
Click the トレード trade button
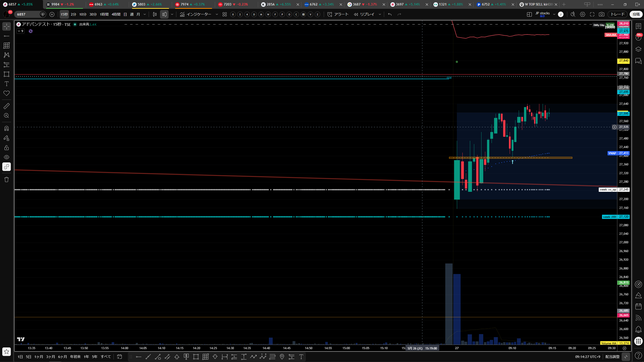coord(618,14)
